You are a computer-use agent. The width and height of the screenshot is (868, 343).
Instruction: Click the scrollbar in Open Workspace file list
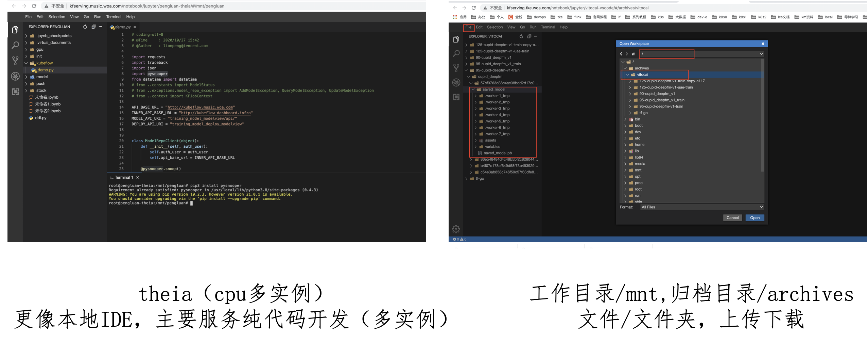tap(763, 116)
